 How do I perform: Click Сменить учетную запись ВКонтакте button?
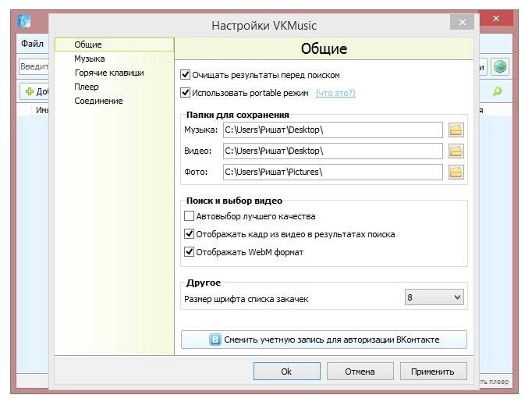point(324,340)
